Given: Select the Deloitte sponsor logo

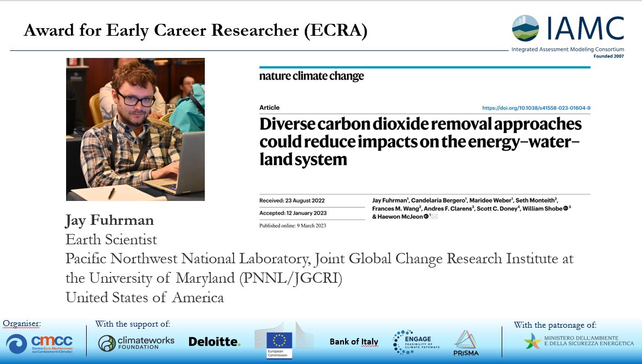Looking at the screenshot, I should tap(215, 341).
